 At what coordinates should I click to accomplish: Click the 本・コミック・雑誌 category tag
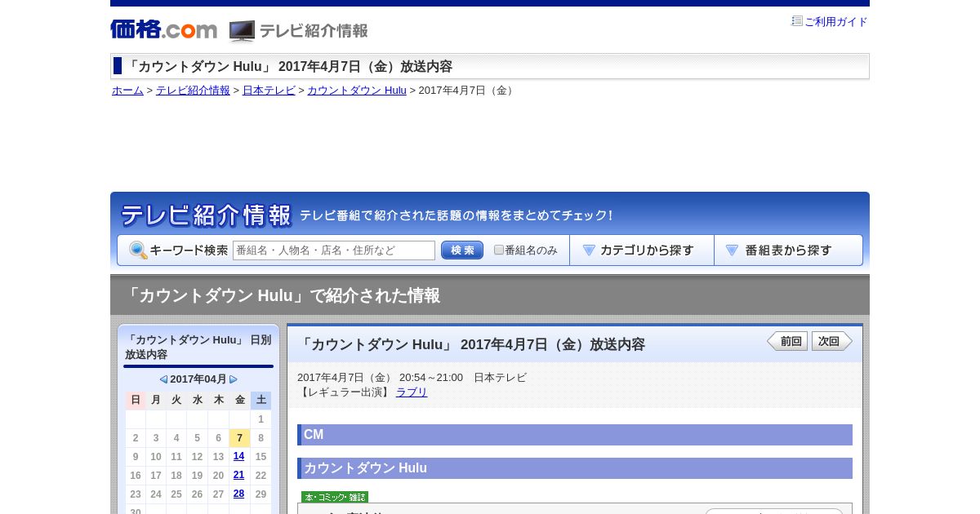pos(335,497)
